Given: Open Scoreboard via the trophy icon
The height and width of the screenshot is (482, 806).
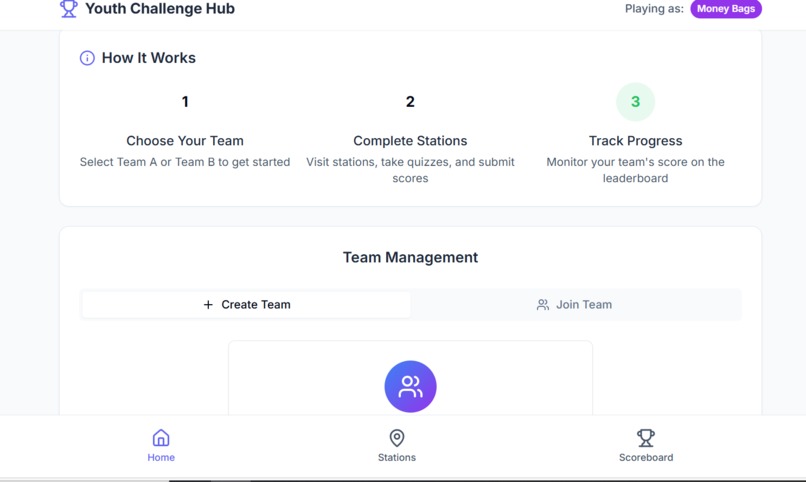Looking at the screenshot, I should (646, 438).
